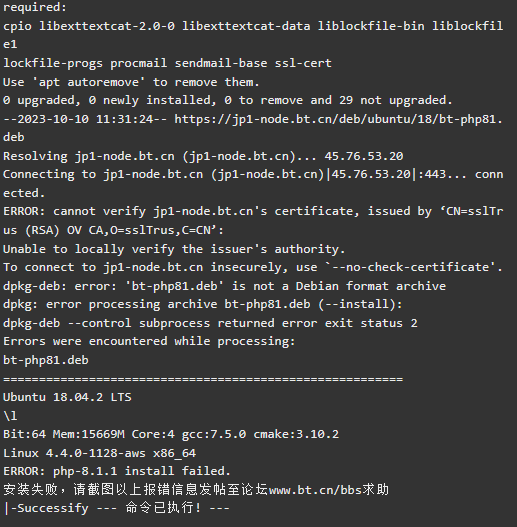Click the 'Use apt autoremove' line
Image resolution: width=517 pixels, height=527 pixels.
[x=131, y=82]
